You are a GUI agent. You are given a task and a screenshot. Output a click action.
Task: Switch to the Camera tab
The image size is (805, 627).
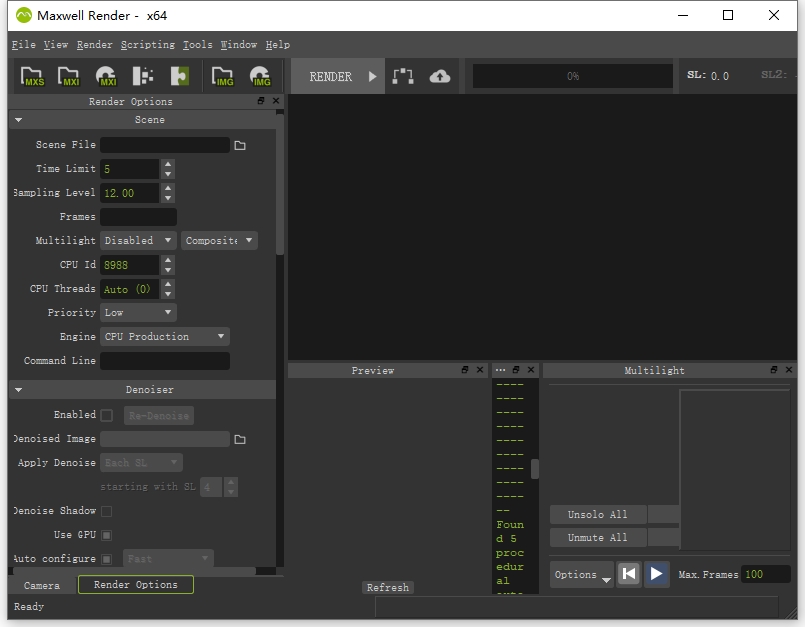[x=42, y=585]
